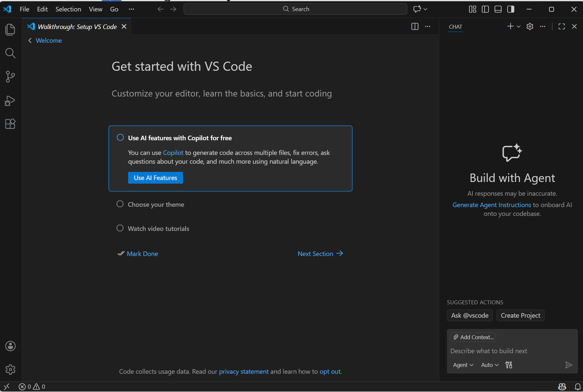Select the Watch video tutorials step
Screen dimensions: 583x392
(158, 229)
